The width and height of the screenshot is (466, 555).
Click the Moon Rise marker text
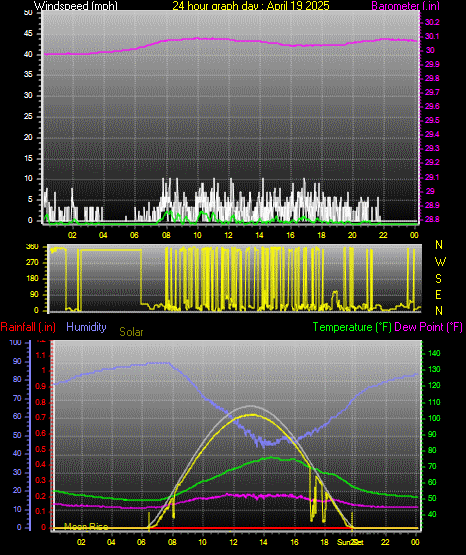tap(86, 527)
